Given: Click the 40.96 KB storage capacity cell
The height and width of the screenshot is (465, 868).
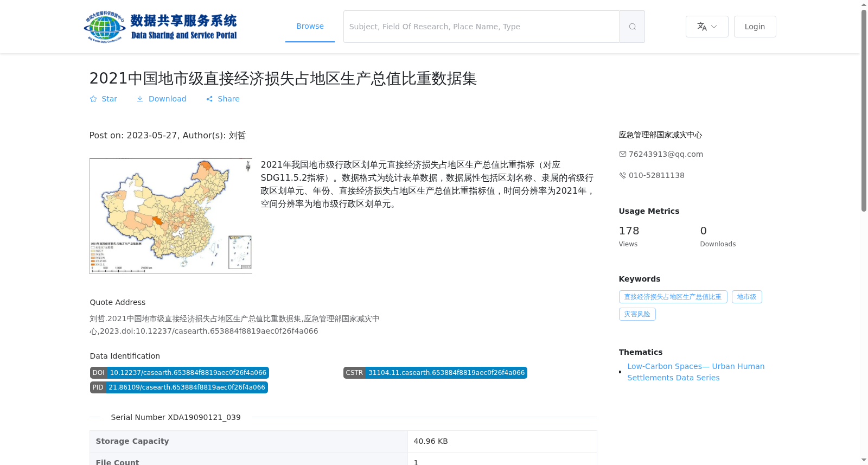Looking at the screenshot, I should pos(502,441).
